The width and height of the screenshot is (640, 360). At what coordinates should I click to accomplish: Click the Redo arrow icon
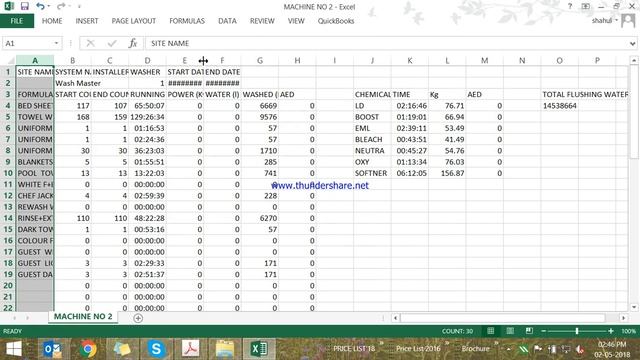61,7
